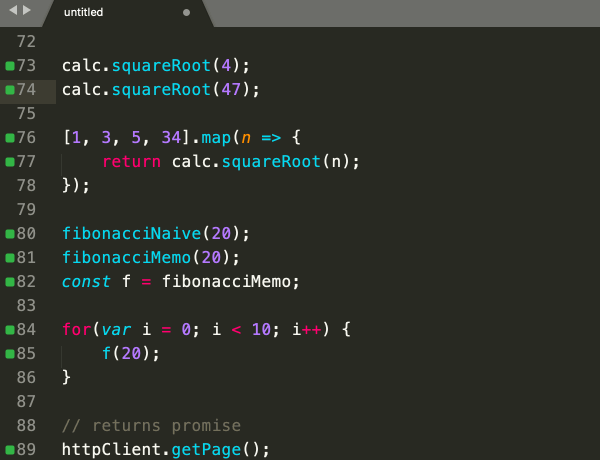This screenshot has width=600, height=460.
Task: Click line number 75 in gutter
Action: coord(26,114)
